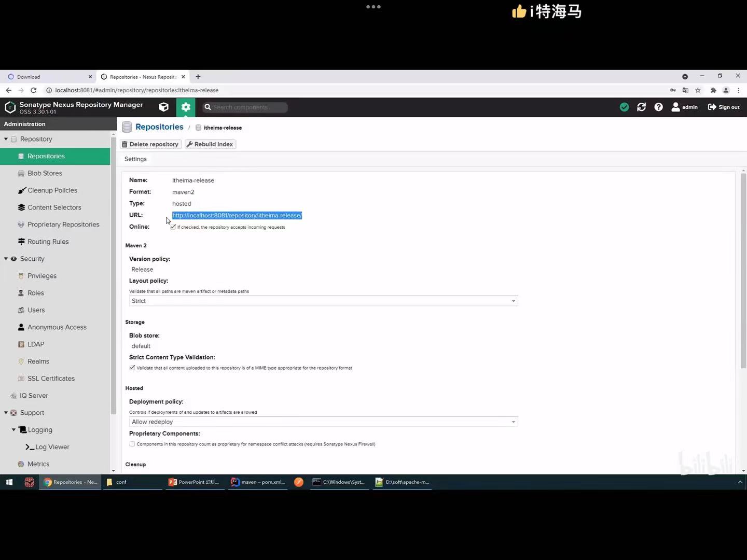Bookmark this page with the star icon
747x560 pixels.
698,90
